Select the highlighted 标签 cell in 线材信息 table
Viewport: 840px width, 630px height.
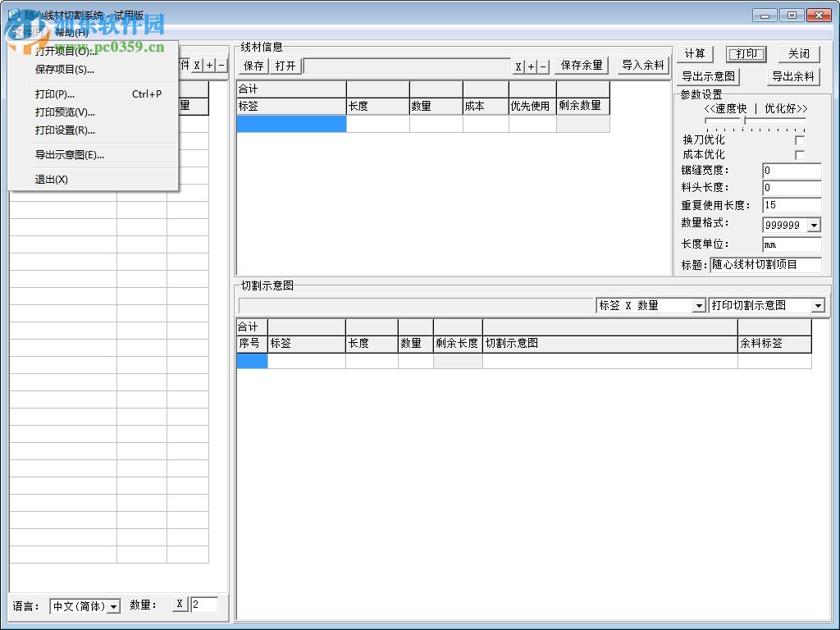point(291,124)
